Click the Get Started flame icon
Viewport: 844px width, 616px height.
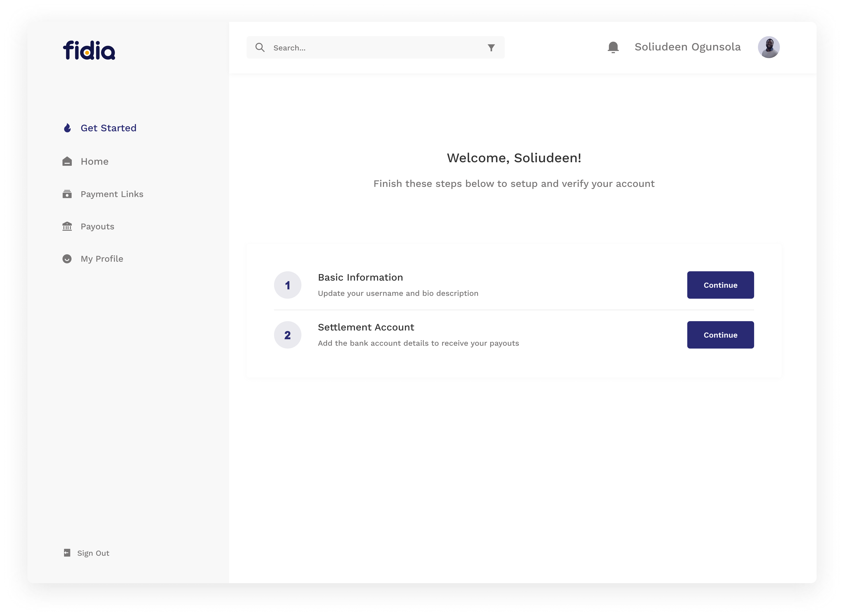pyautogui.click(x=67, y=128)
